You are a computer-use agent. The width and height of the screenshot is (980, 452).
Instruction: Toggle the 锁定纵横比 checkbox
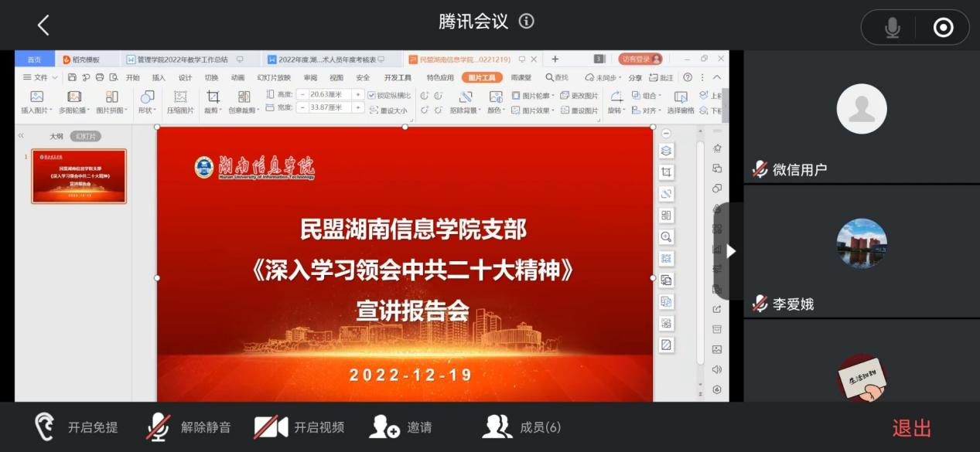[372, 95]
